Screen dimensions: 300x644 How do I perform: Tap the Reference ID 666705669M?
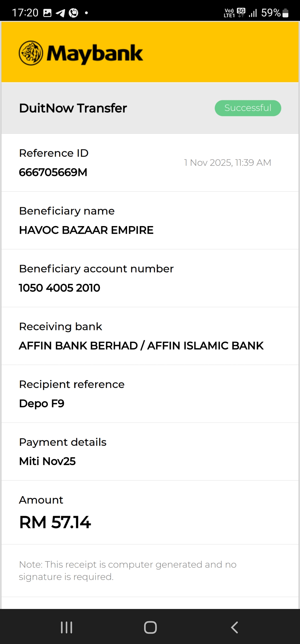[x=53, y=172]
